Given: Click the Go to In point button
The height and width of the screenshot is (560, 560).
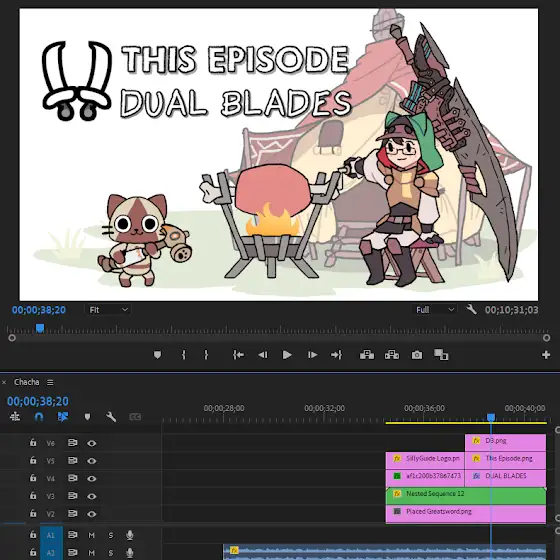Looking at the screenshot, I should tap(238, 355).
